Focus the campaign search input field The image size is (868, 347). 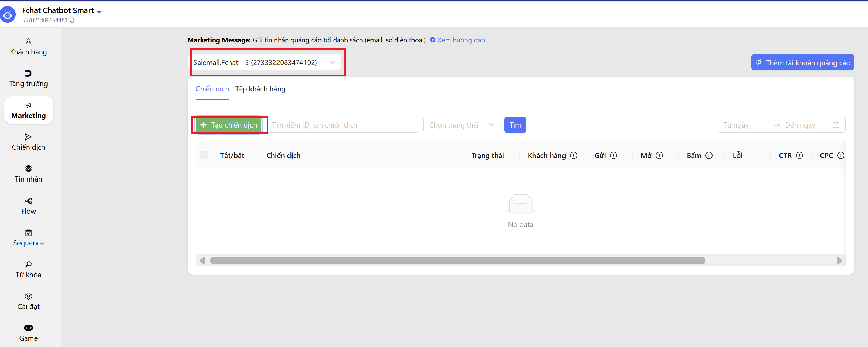343,125
